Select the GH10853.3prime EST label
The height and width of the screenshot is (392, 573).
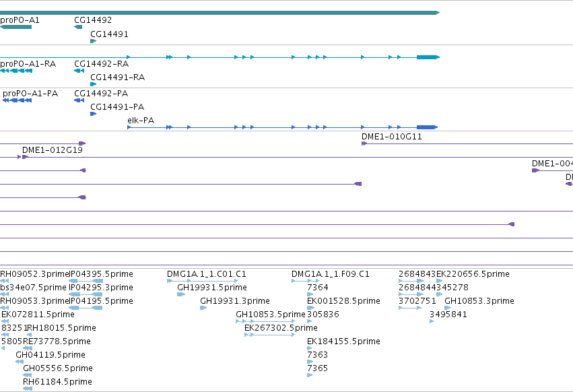coord(479,301)
